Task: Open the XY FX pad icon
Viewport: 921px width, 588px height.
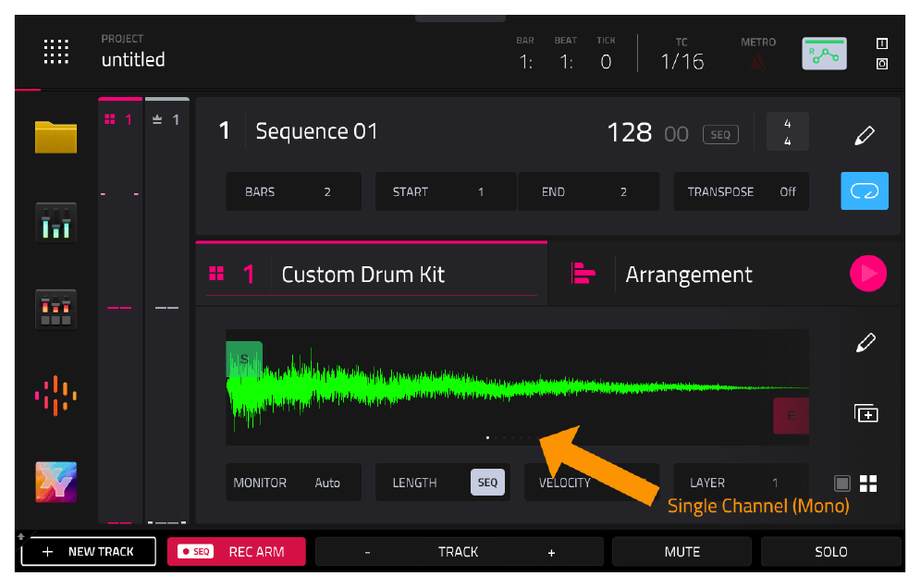Action: click(55, 483)
